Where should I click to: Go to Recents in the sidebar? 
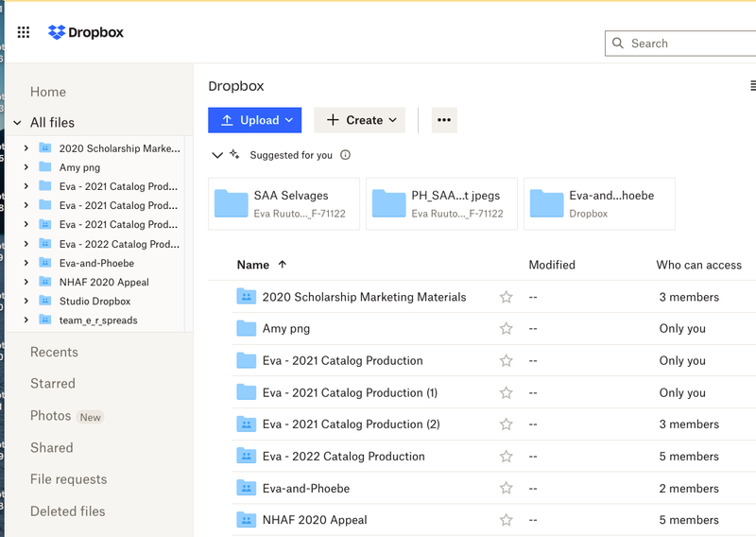(x=54, y=352)
